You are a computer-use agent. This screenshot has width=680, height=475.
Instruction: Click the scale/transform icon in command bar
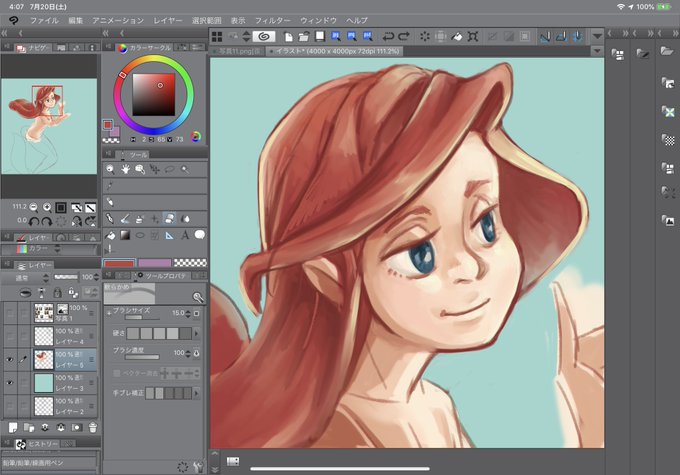[473, 36]
